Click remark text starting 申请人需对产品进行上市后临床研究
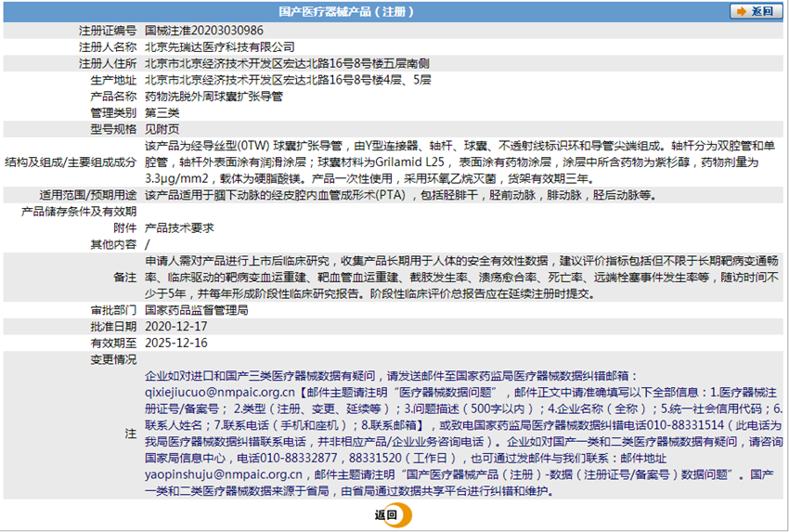This screenshot has height=532, width=789. tap(462, 278)
